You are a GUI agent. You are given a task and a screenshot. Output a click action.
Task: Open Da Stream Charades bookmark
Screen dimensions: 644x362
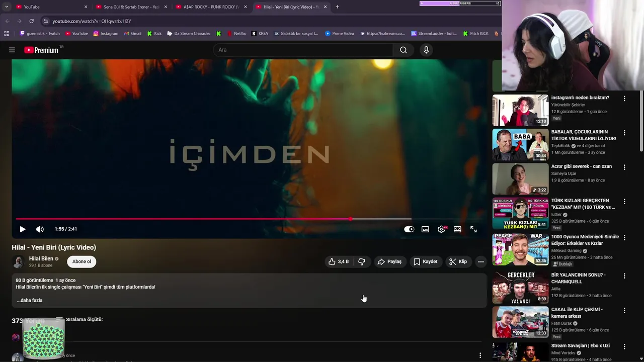pyautogui.click(x=188, y=34)
